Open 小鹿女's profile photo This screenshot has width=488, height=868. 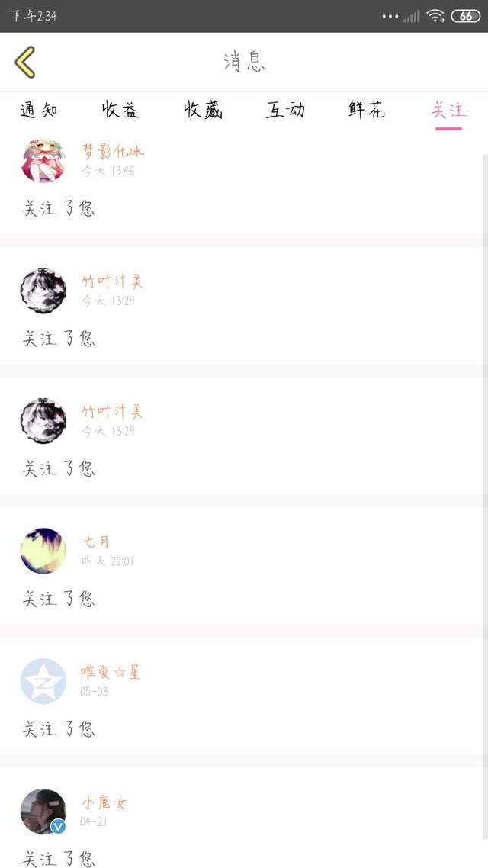[x=43, y=811]
